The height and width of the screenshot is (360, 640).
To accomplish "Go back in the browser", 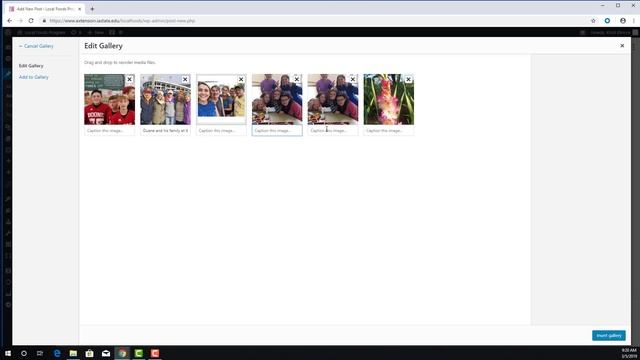I will click(x=9, y=20).
